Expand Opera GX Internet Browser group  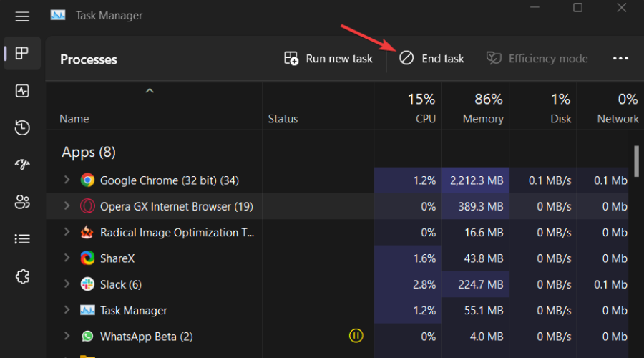click(67, 206)
